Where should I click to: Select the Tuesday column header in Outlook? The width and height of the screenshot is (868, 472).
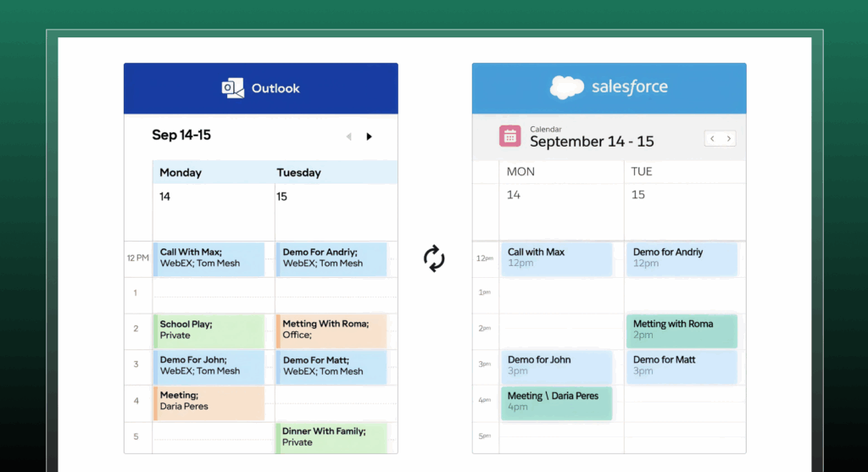click(x=298, y=172)
